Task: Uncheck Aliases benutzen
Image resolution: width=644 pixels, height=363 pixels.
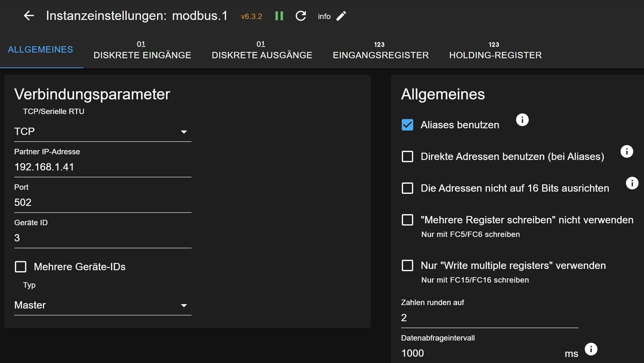Action: pos(407,125)
